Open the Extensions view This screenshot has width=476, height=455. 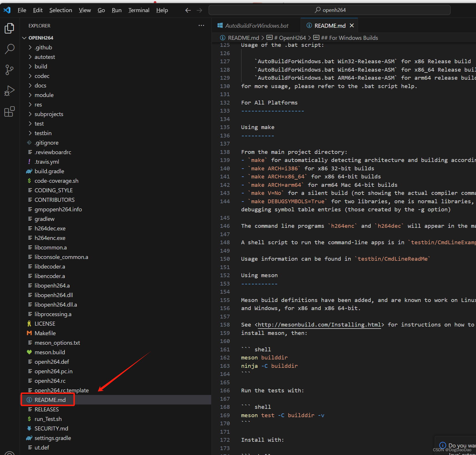click(x=10, y=111)
